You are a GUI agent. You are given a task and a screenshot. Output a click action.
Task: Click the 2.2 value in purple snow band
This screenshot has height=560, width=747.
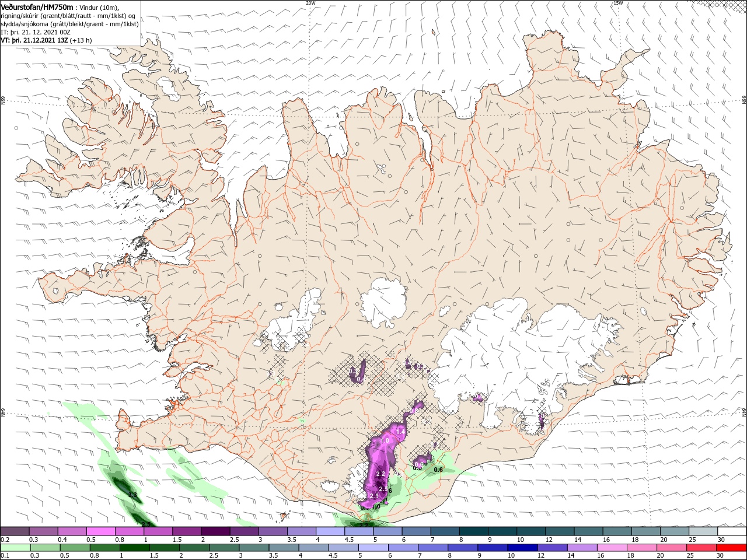coord(381,474)
